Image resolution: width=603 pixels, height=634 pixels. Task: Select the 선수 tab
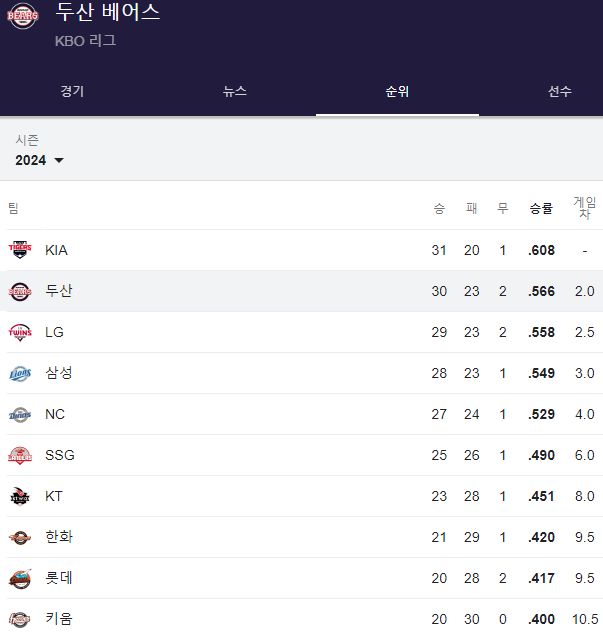(x=559, y=91)
